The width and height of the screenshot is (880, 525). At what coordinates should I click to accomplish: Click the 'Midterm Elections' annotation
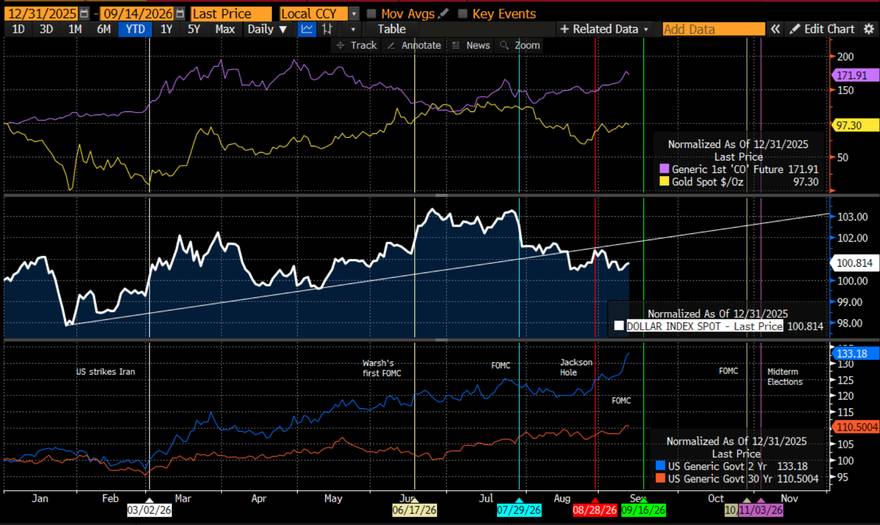point(785,377)
